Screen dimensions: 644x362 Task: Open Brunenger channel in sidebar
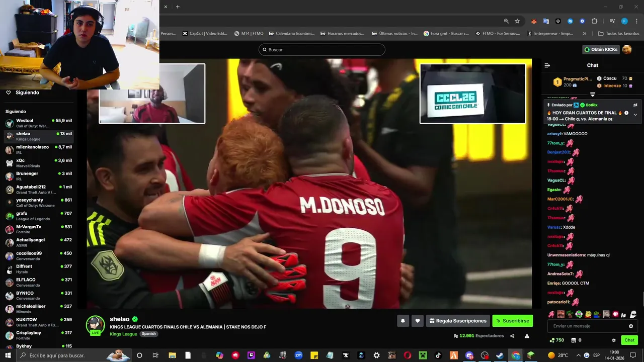click(39, 176)
